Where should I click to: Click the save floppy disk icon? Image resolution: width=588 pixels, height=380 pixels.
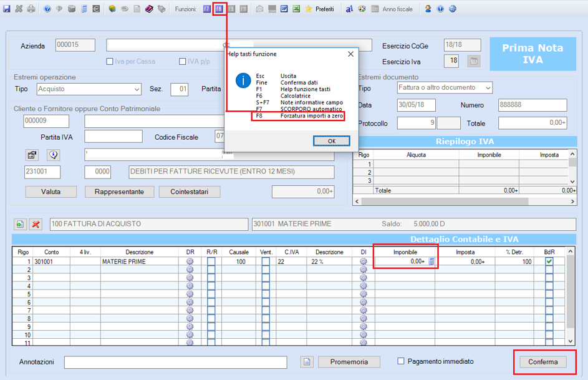[x=7, y=9]
